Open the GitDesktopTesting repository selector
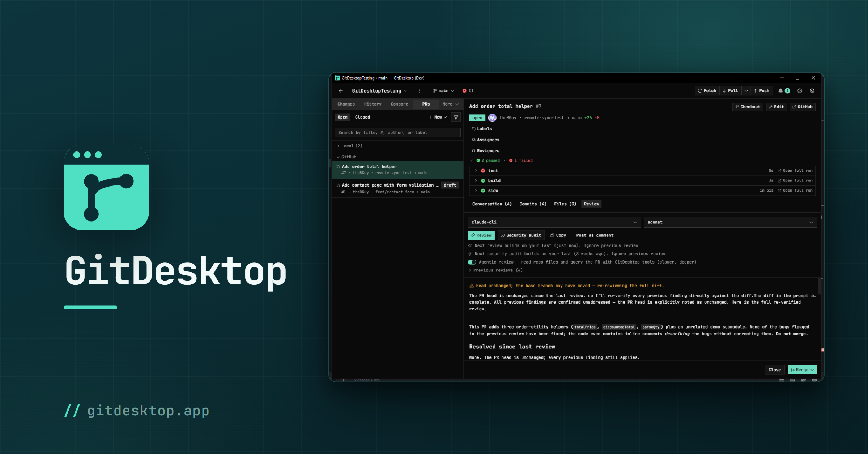The height and width of the screenshot is (454, 868). [380, 91]
